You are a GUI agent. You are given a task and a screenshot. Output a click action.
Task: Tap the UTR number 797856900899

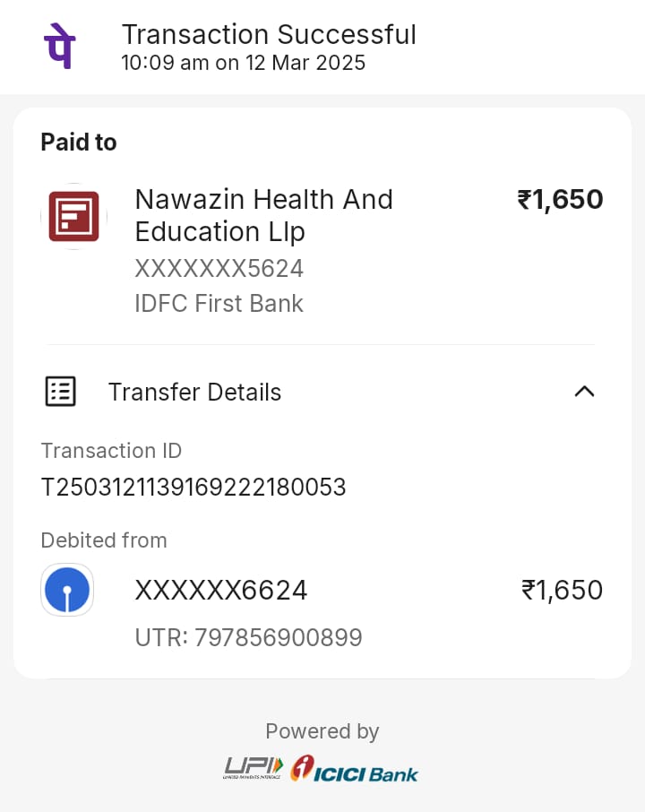(x=248, y=638)
